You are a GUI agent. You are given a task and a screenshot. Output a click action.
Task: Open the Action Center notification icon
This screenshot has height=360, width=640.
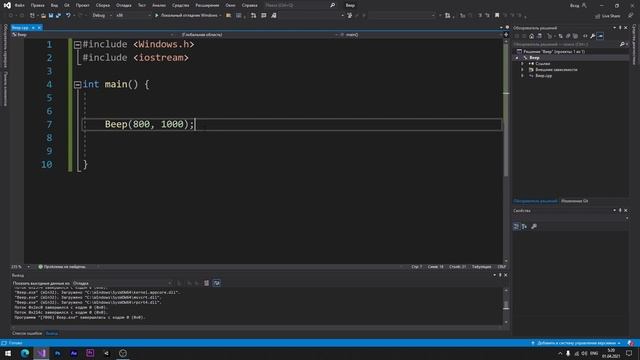(629, 353)
